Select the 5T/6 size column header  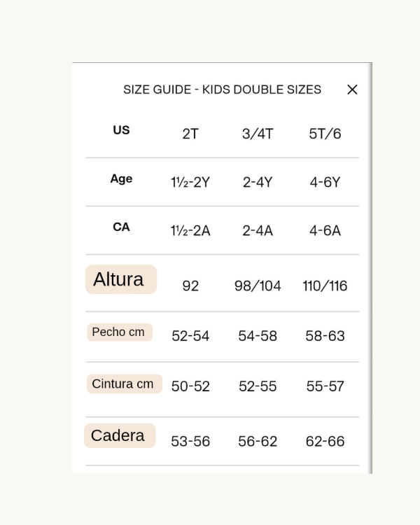point(325,134)
